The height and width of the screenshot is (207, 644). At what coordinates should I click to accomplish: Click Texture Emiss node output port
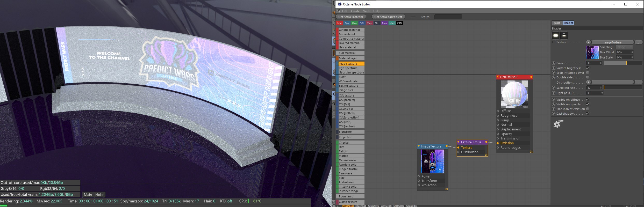pos(486,142)
